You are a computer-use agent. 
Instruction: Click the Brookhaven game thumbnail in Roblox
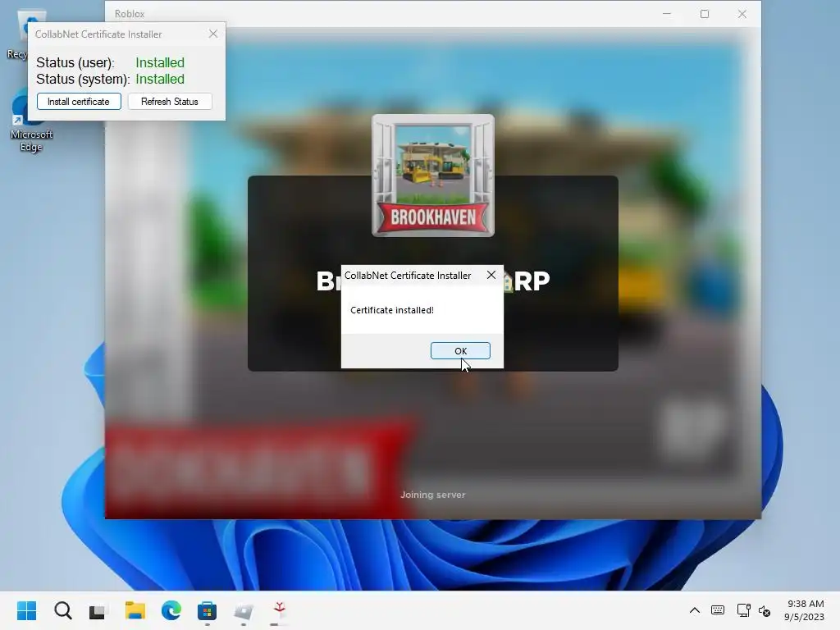point(433,176)
